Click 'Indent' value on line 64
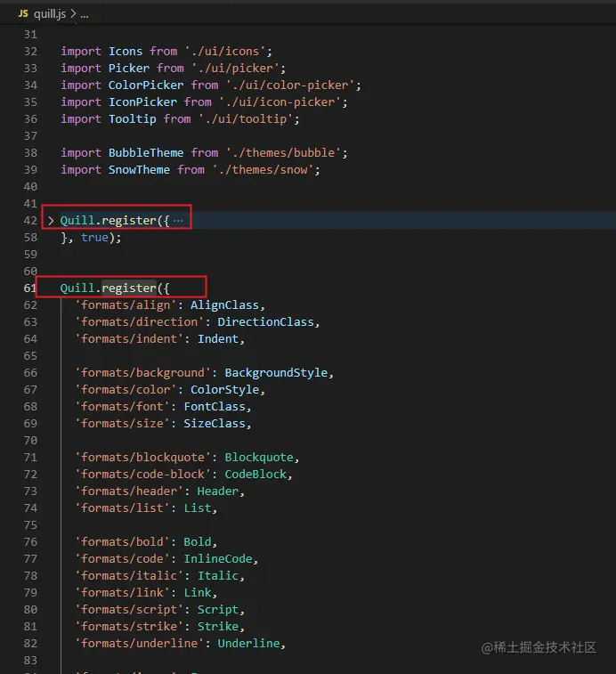 pos(218,338)
